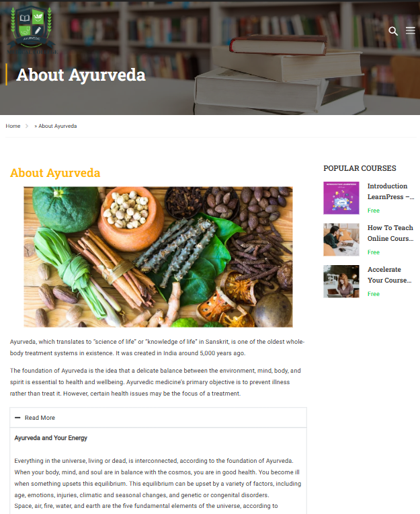Click Free label under Accelerate Your Course
Screen dimensions: 420x514
(x=374, y=294)
